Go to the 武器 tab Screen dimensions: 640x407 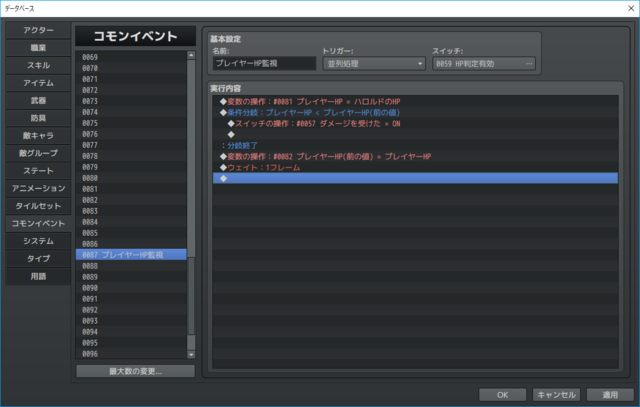click(38, 100)
